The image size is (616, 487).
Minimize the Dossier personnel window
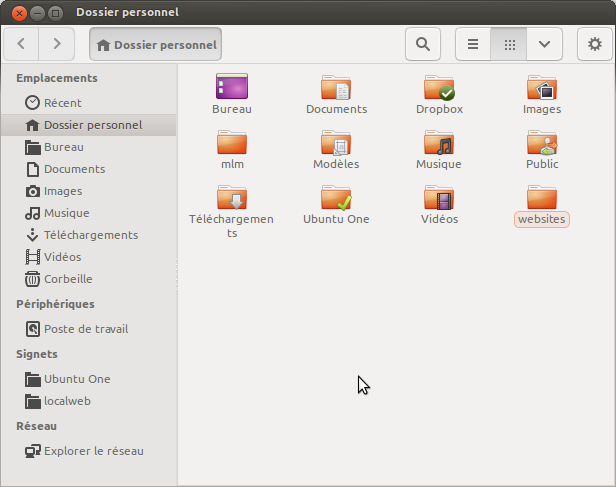click(37, 14)
